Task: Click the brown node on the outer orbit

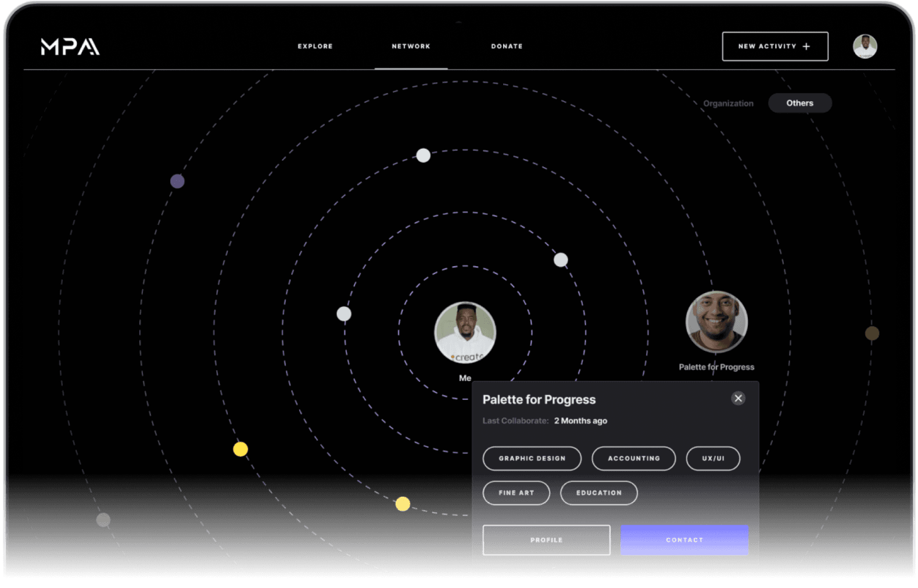Action: (x=872, y=333)
